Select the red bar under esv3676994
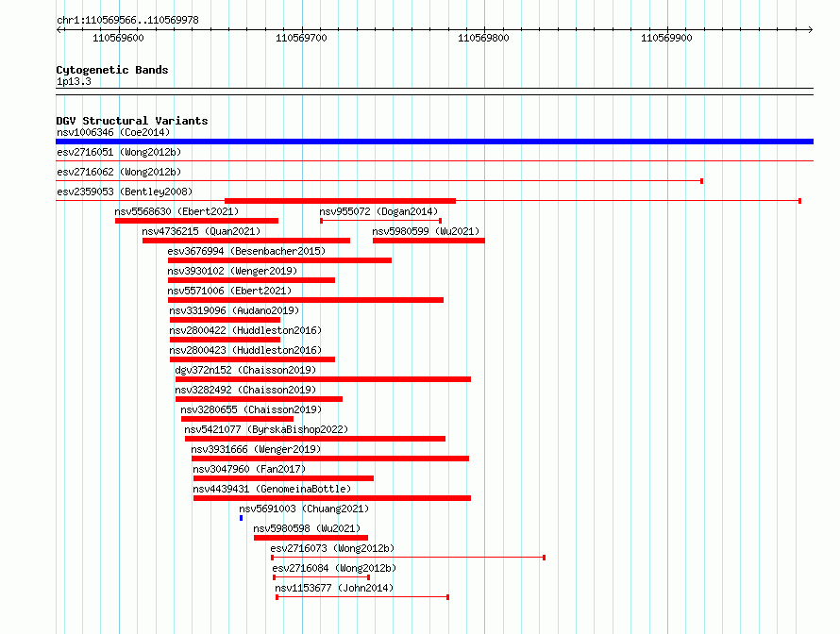This screenshot has width=840, height=634. [279, 260]
